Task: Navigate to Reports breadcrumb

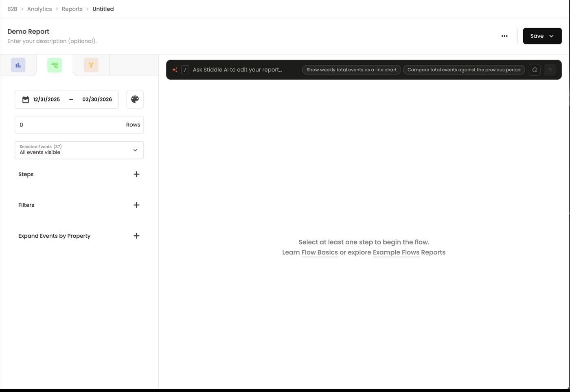Action: pyautogui.click(x=72, y=9)
